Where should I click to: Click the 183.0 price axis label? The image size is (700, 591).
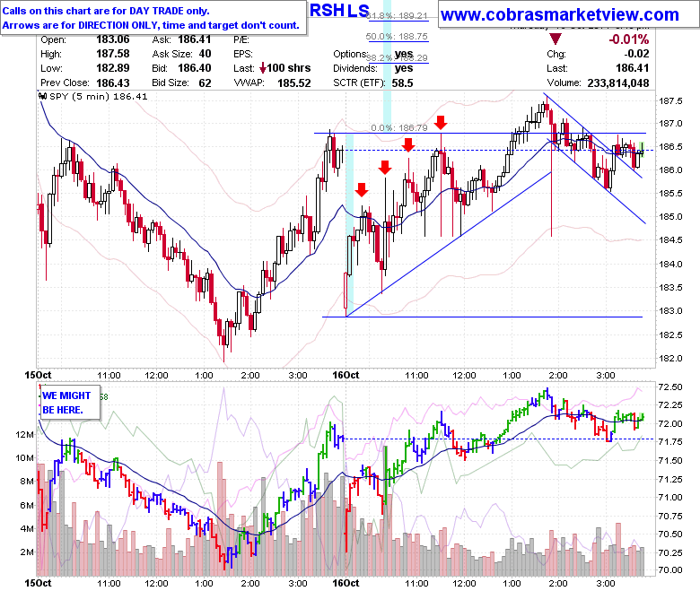point(670,311)
